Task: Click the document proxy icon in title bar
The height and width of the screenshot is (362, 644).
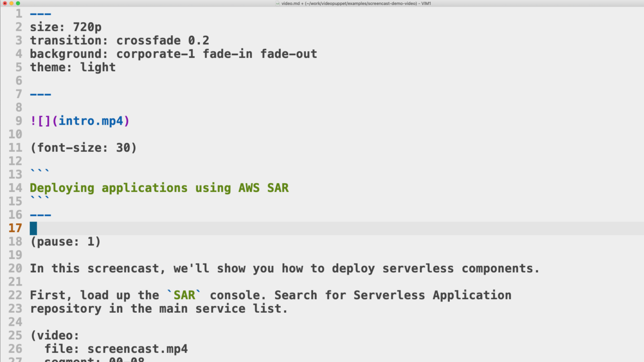Action: [277, 4]
